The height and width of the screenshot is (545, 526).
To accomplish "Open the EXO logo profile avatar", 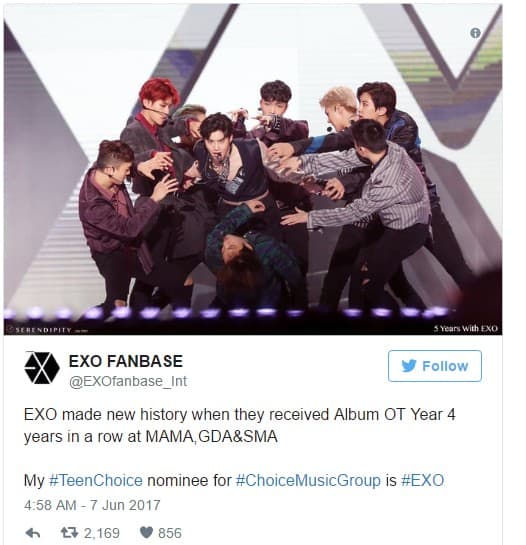I will tap(42, 368).
